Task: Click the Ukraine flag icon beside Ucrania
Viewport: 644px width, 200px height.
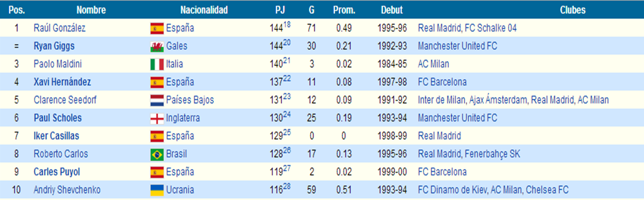Action: [x=157, y=190]
